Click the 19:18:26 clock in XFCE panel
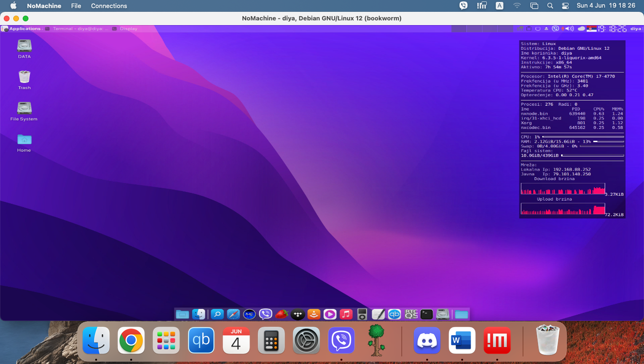The height and width of the screenshot is (364, 644). pos(612,29)
